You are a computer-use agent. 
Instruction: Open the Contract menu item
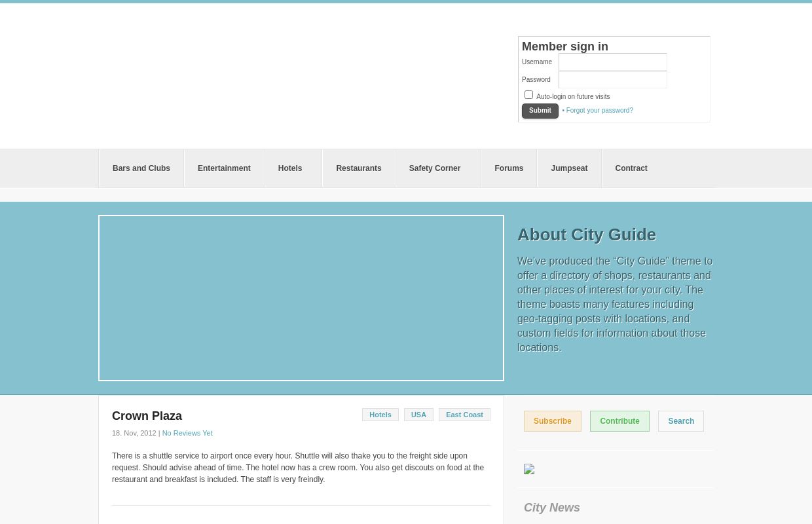coord(631,168)
